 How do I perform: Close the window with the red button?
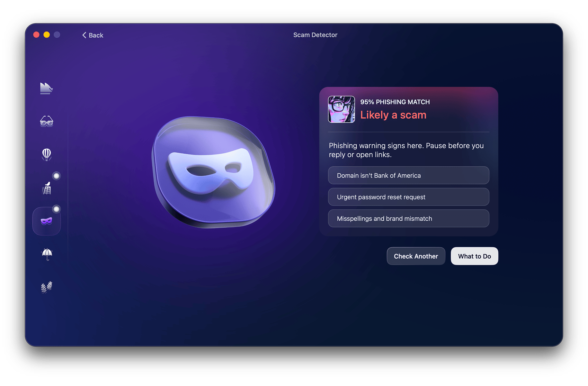click(36, 35)
